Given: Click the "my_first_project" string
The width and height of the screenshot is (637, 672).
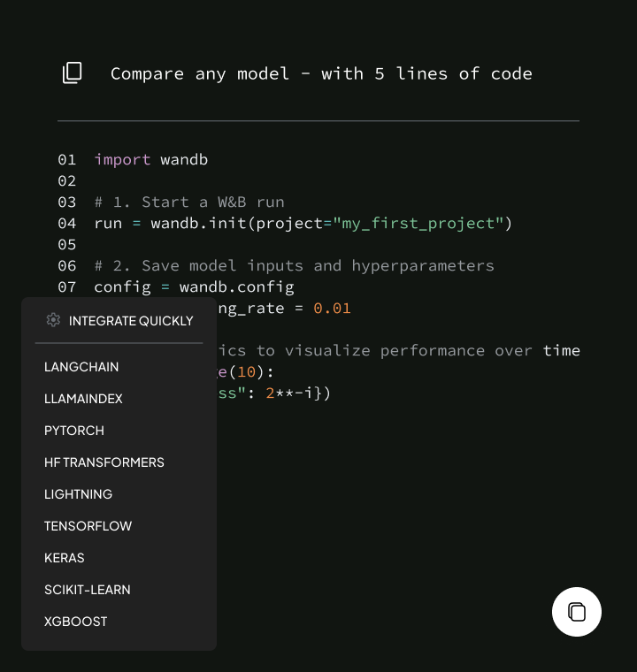Looking at the screenshot, I should (x=418, y=224).
